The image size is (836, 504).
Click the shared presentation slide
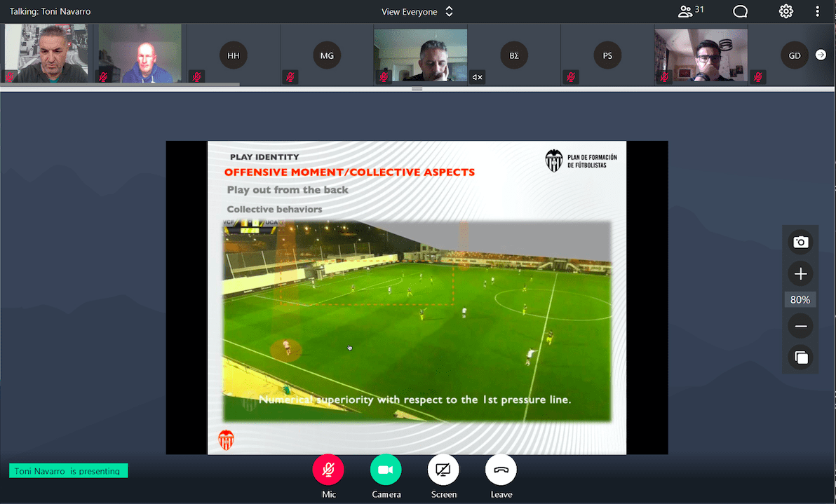tap(417, 297)
